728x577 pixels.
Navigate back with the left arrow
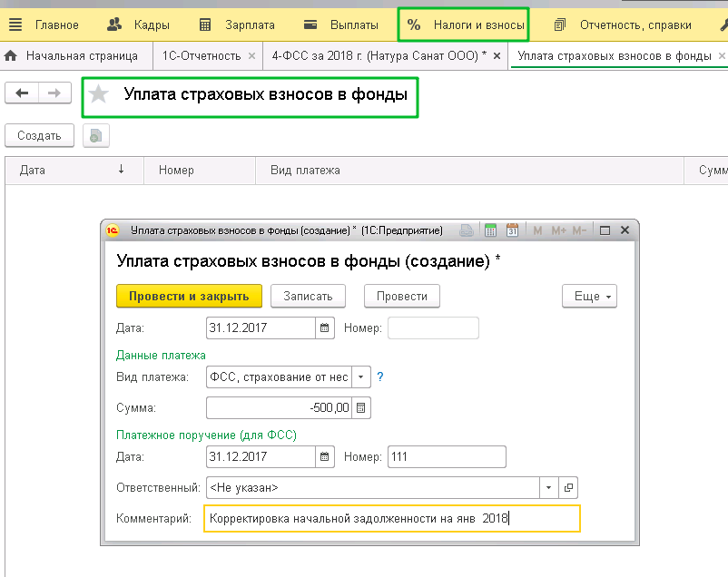[22, 93]
